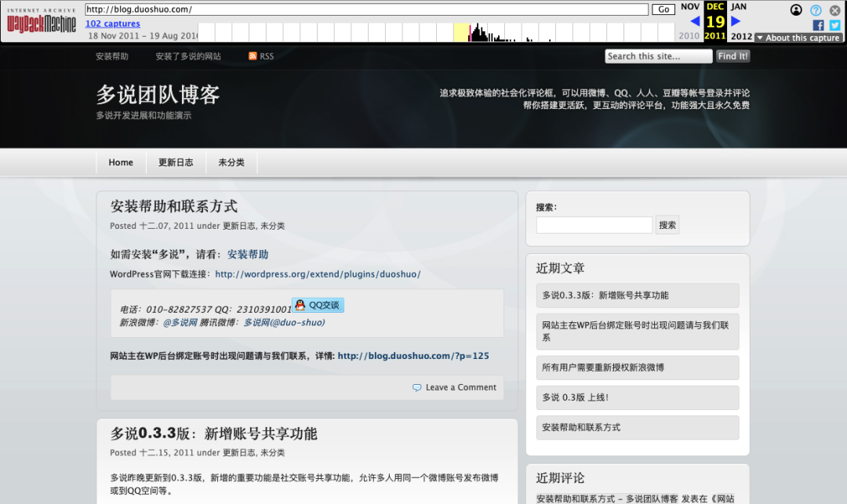Open the 102 captures link

(x=113, y=24)
